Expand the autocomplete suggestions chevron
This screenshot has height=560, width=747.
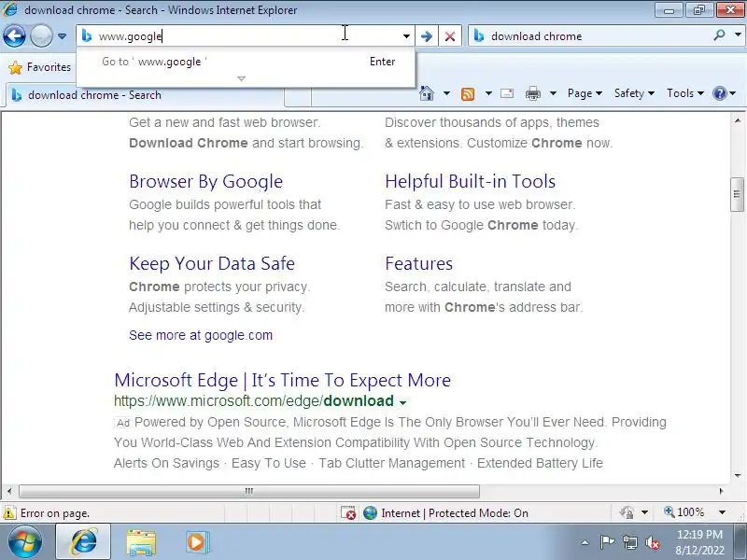[241, 78]
